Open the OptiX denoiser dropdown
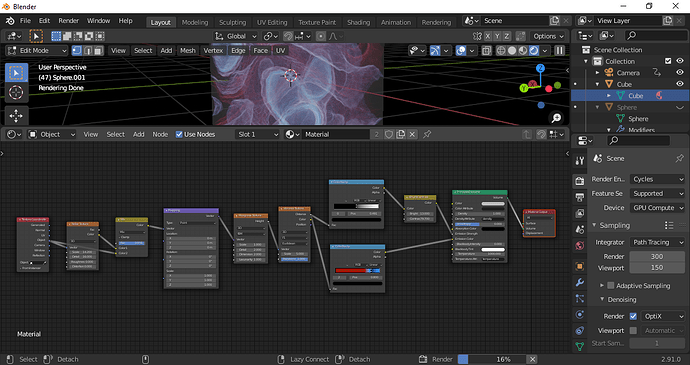Screen dimensions: 690x365 [663, 316]
